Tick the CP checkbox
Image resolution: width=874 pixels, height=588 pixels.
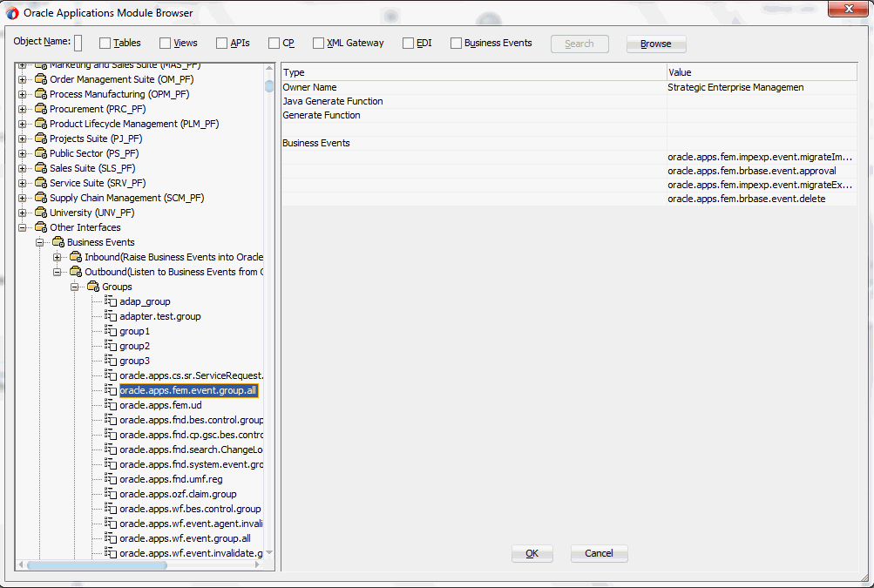click(274, 43)
